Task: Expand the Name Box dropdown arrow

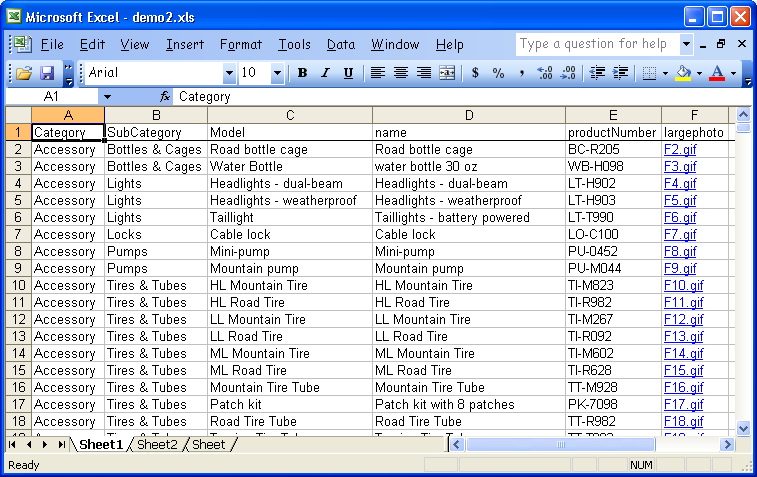Action: (108, 97)
